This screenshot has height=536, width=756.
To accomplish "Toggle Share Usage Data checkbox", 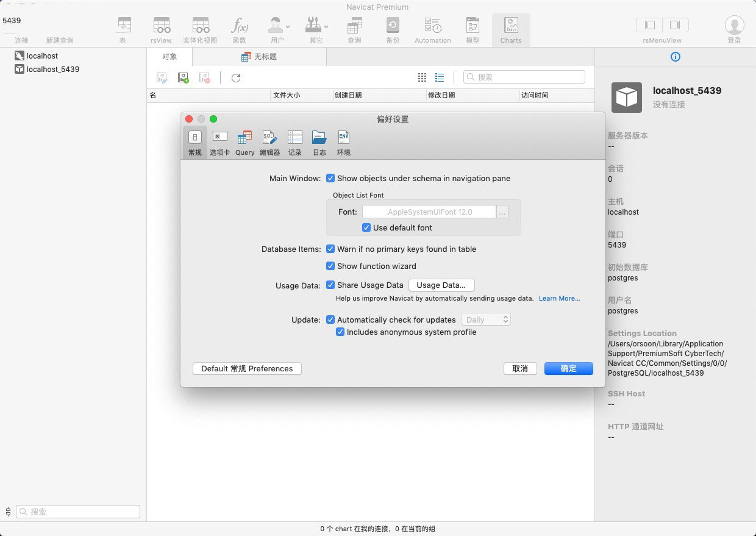I will (330, 285).
